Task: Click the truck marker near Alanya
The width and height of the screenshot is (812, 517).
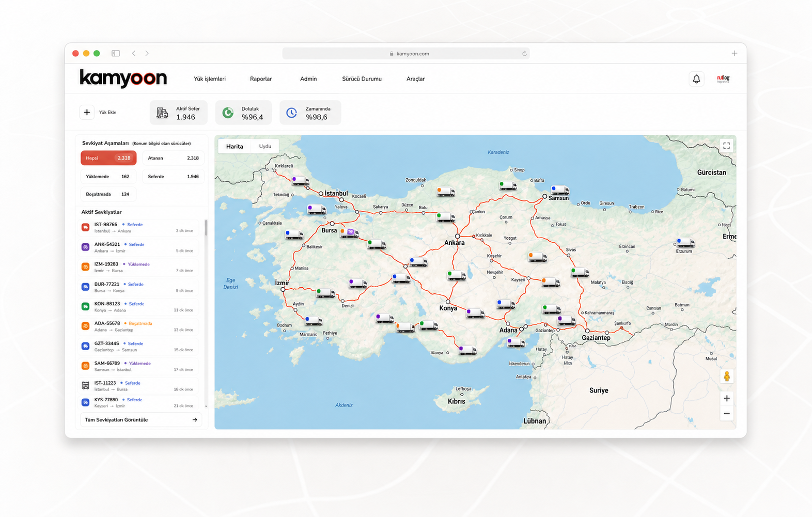Action: (467, 350)
